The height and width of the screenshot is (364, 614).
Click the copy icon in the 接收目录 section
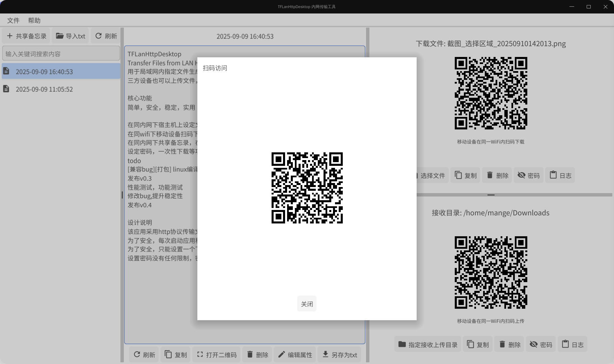point(470,344)
